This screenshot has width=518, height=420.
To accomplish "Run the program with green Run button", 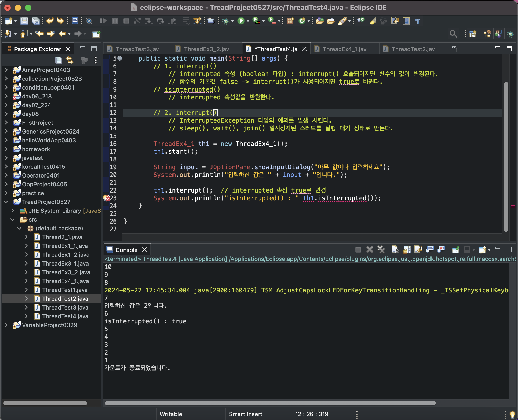I will coord(241,21).
